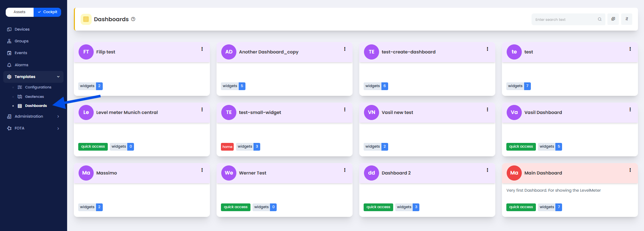
Task: Expand the Administration sidebar section
Action: point(58,117)
